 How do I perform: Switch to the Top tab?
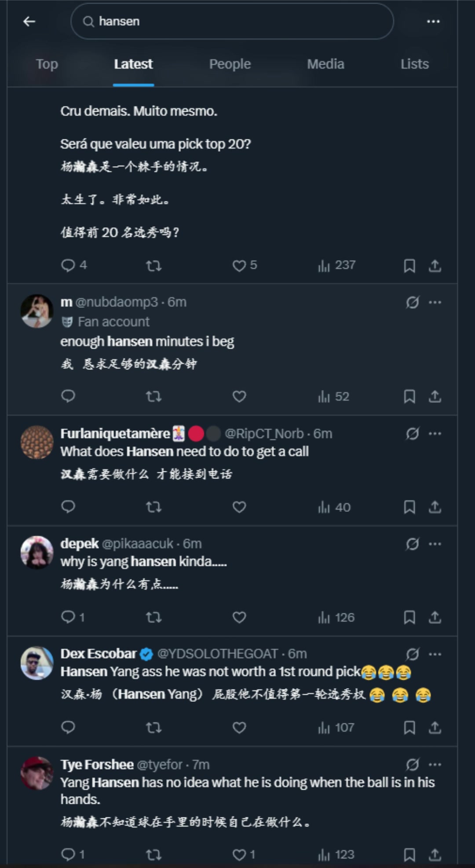47,64
